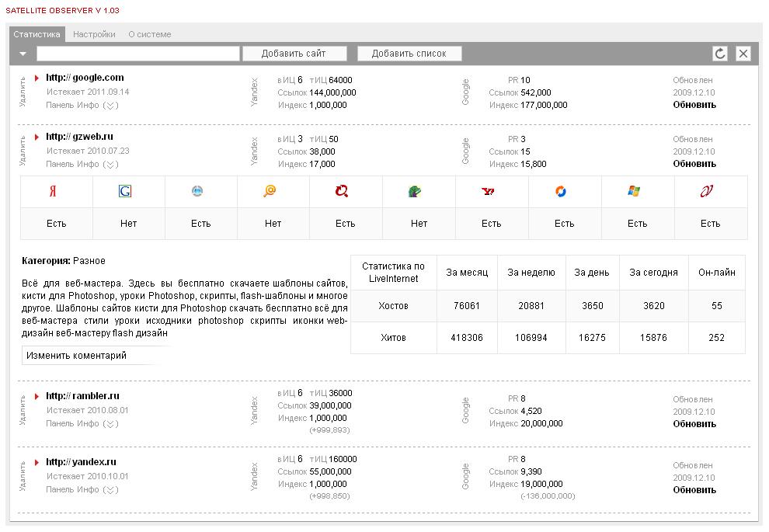Open the http://gzweb.ru link
769x532 pixels.
point(79,137)
